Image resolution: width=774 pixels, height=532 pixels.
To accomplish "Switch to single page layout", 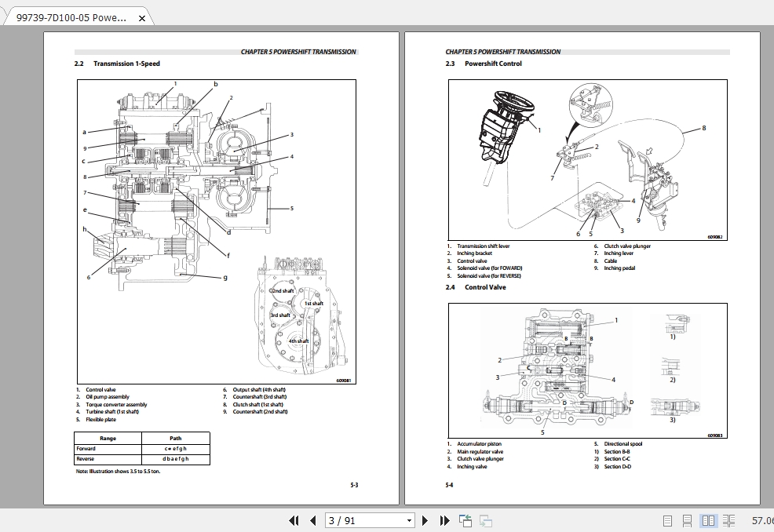I will tap(667, 521).
